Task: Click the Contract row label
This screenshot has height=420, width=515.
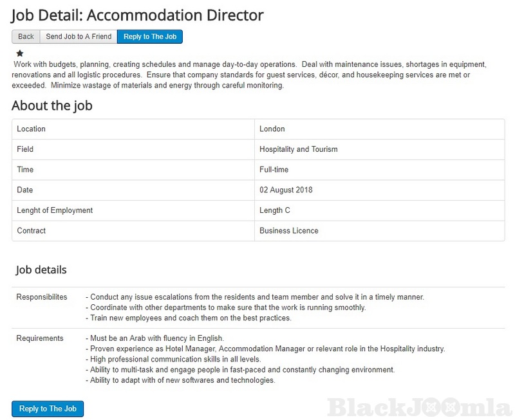Action: click(32, 230)
